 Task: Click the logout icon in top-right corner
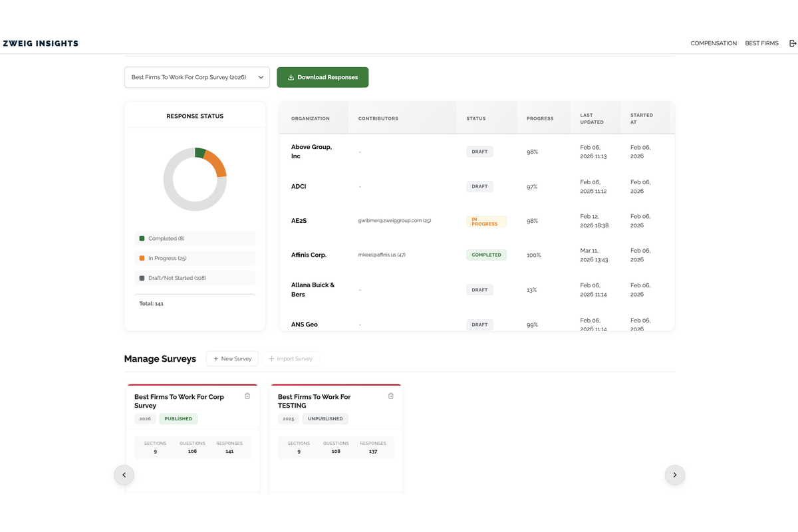793,43
